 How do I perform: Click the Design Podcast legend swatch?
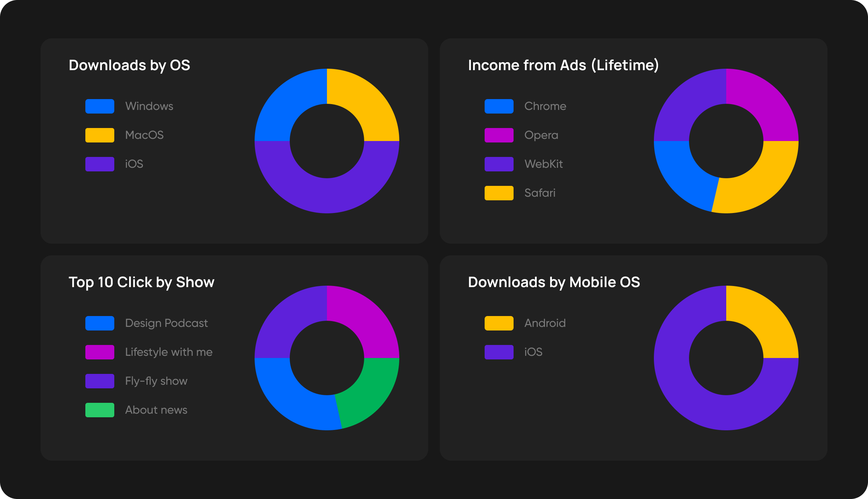point(99,323)
